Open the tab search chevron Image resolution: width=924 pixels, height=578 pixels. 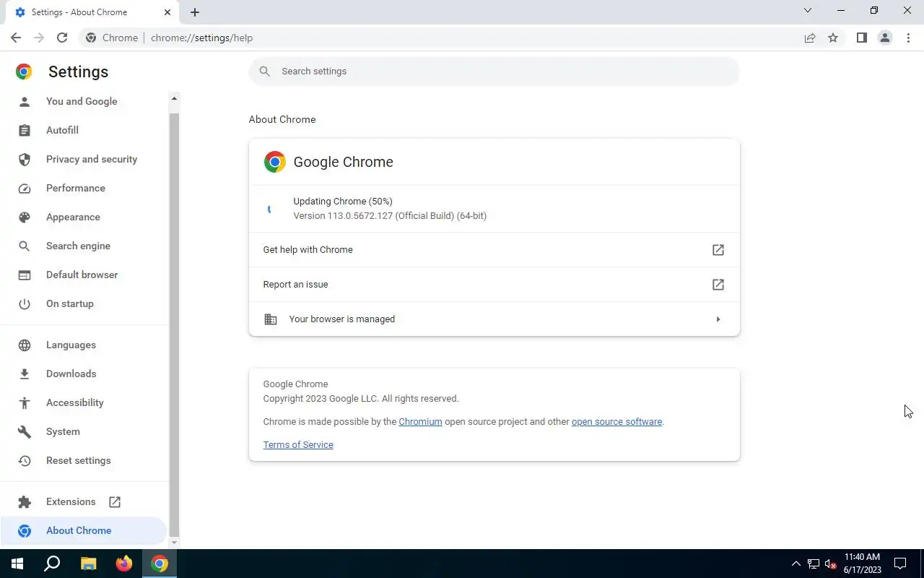808,11
